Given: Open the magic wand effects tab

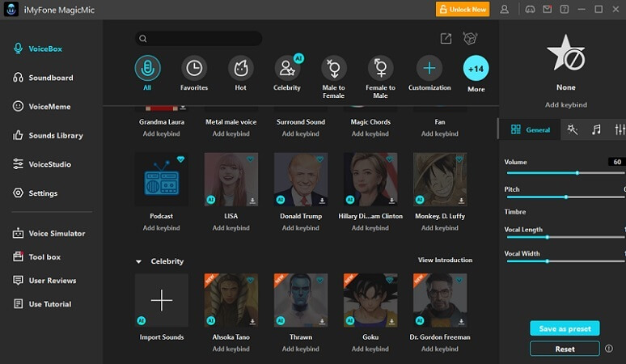Looking at the screenshot, I should pos(573,129).
